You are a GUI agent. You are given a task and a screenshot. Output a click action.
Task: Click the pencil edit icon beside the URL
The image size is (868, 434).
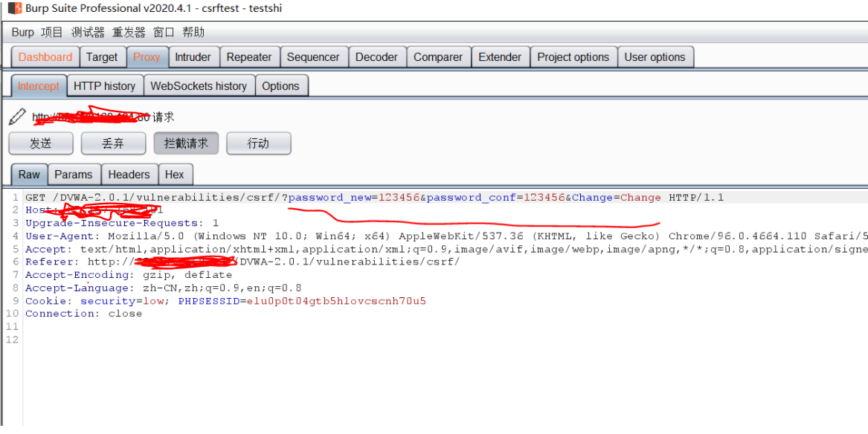point(18,116)
